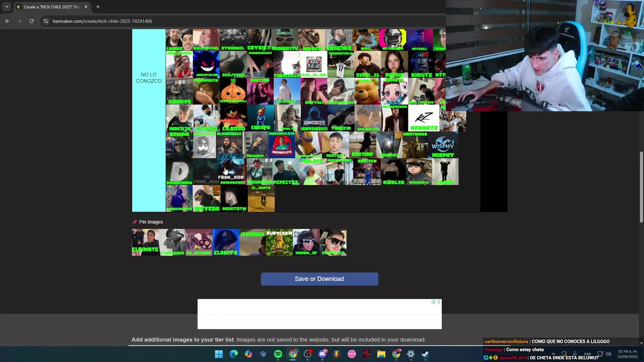The image size is (644, 362).
Task: Select the Winnie the Pooh image
Action: click(x=367, y=92)
